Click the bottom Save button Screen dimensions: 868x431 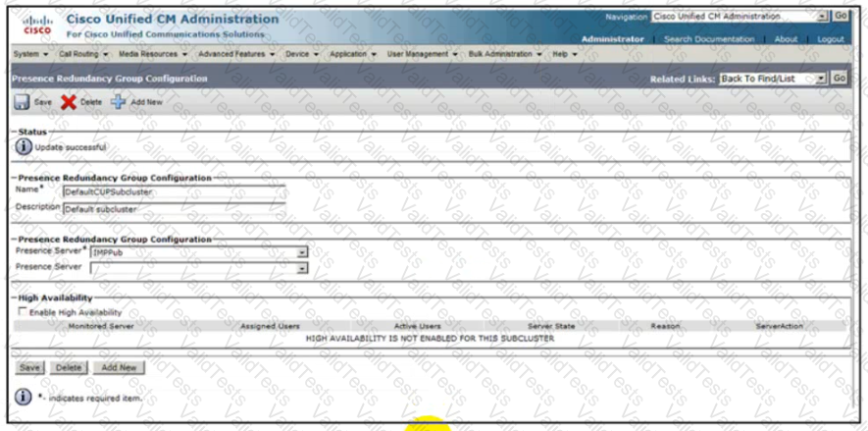click(x=29, y=368)
